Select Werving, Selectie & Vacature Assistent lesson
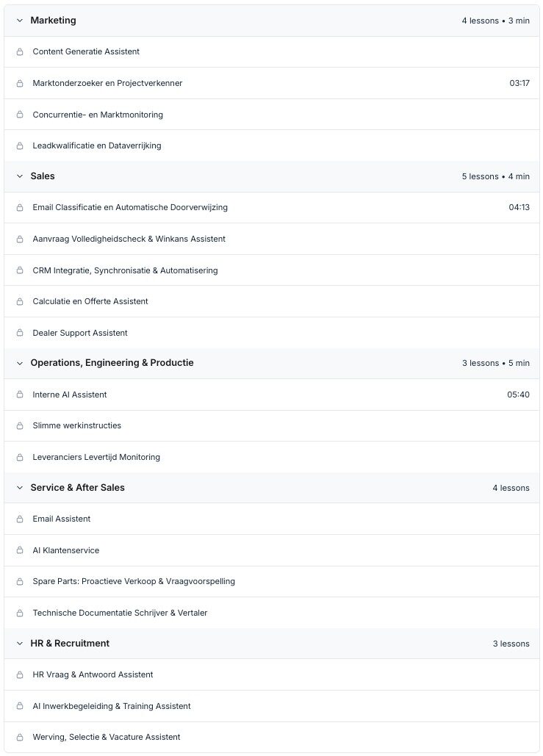Screen dimensions: 543x756 click(107, 737)
